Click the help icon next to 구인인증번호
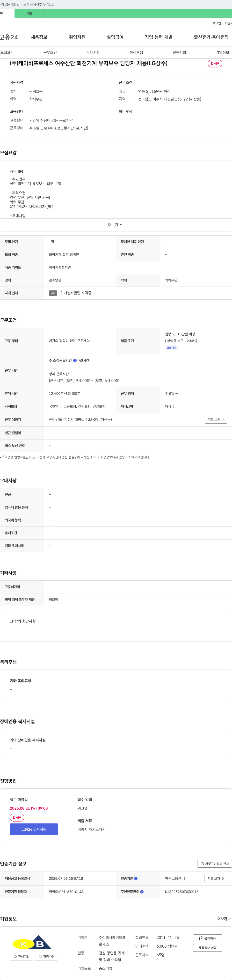The height and width of the screenshot is (980, 232). coord(142,892)
